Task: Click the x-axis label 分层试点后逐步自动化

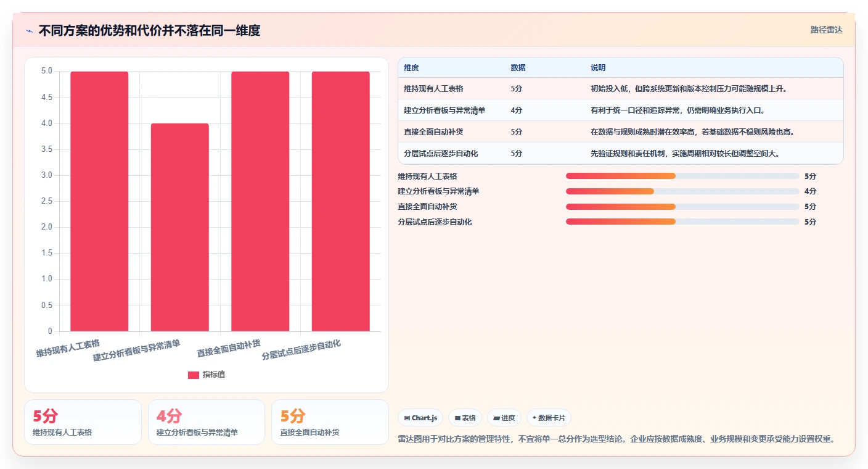Action: coord(301,350)
